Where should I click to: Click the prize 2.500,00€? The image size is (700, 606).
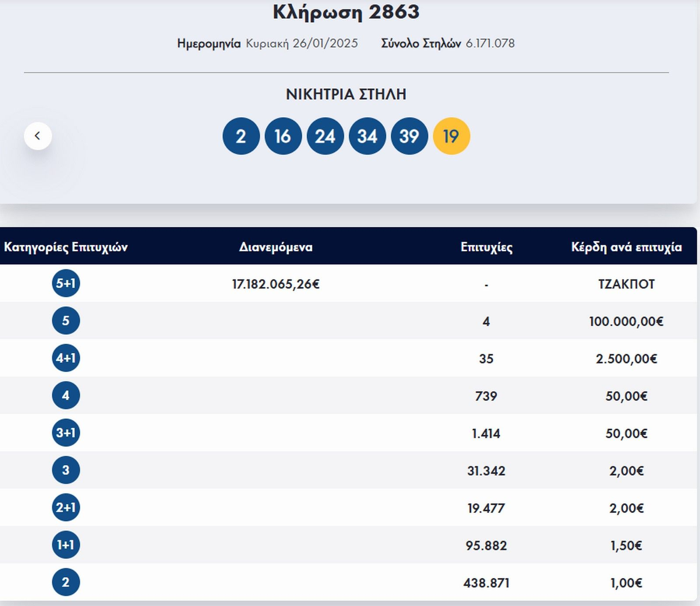tap(626, 359)
